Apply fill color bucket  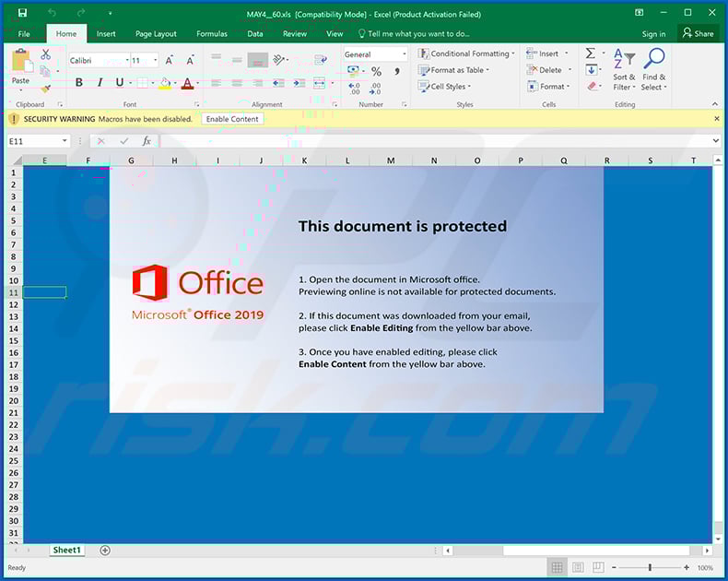[165, 83]
